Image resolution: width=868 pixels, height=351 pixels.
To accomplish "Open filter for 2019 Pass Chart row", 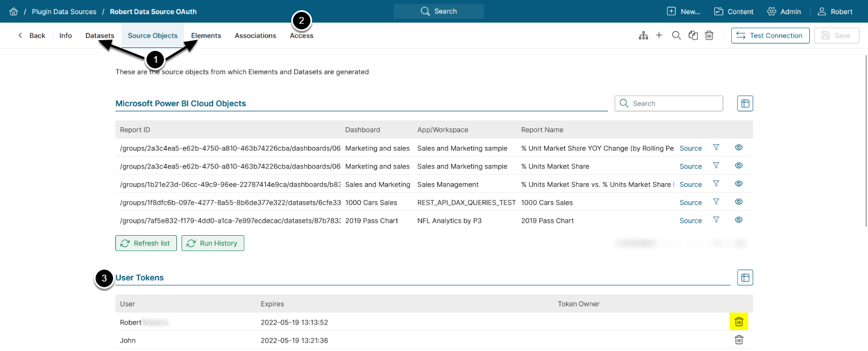I will (x=716, y=220).
